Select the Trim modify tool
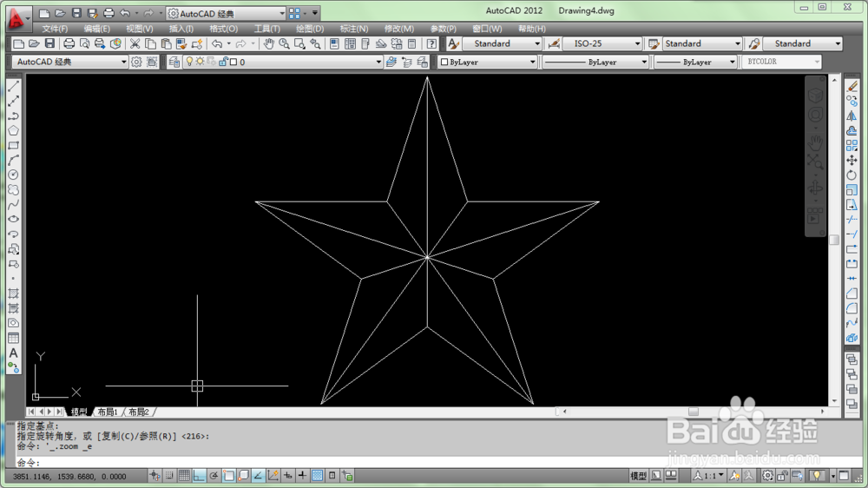 tap(852, 220)
